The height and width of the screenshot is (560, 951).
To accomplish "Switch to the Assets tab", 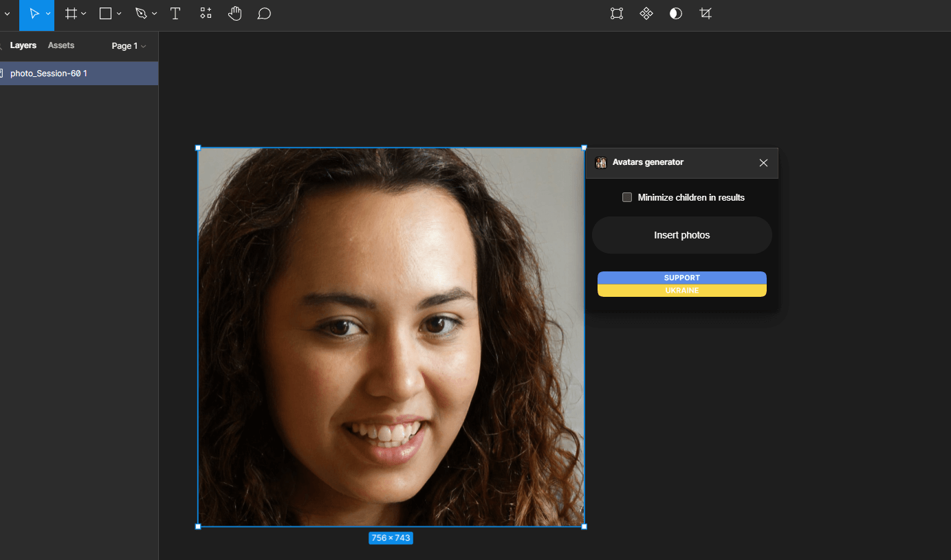I will point(61,45).
